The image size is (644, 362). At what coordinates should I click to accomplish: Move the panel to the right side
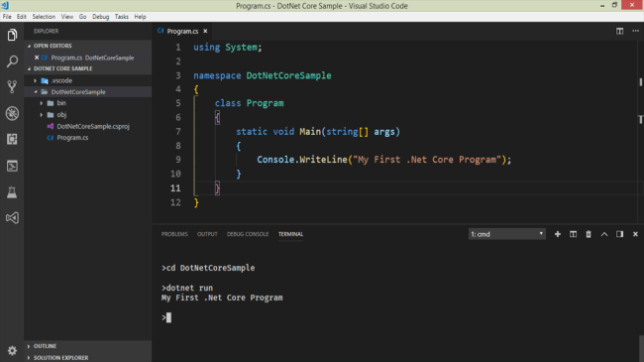coord(619,234)
